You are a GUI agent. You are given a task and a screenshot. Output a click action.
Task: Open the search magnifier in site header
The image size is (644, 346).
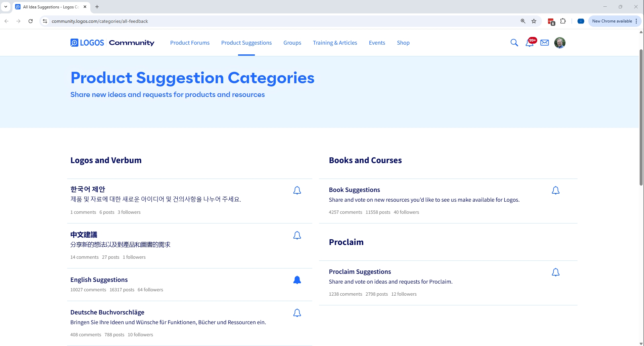[514, 43]
